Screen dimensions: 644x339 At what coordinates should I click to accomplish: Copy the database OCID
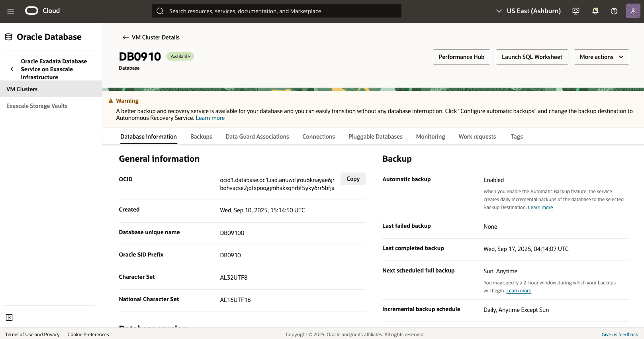(353, 179)
